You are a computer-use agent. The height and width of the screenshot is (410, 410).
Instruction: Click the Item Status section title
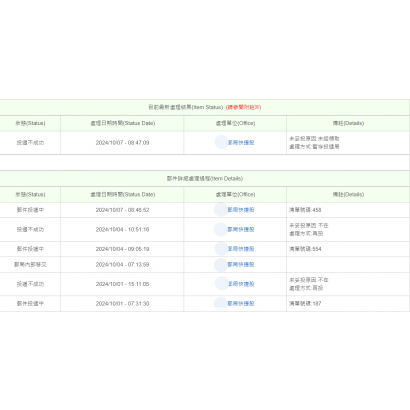click(186, 107)
